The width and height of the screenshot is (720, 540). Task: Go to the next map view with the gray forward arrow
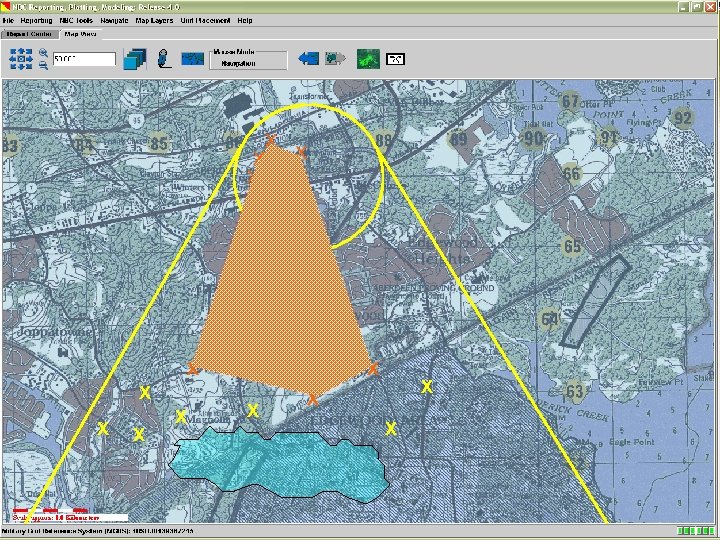335,58
